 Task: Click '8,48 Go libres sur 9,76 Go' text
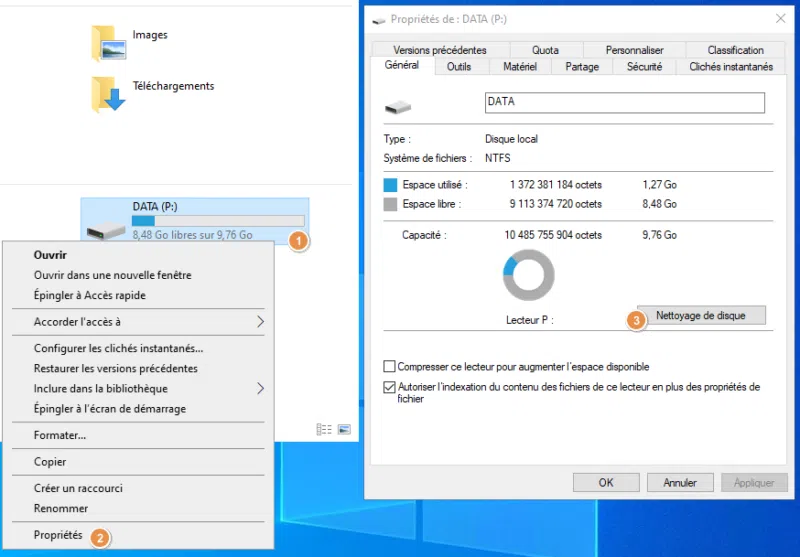click(x=192, y=235)
